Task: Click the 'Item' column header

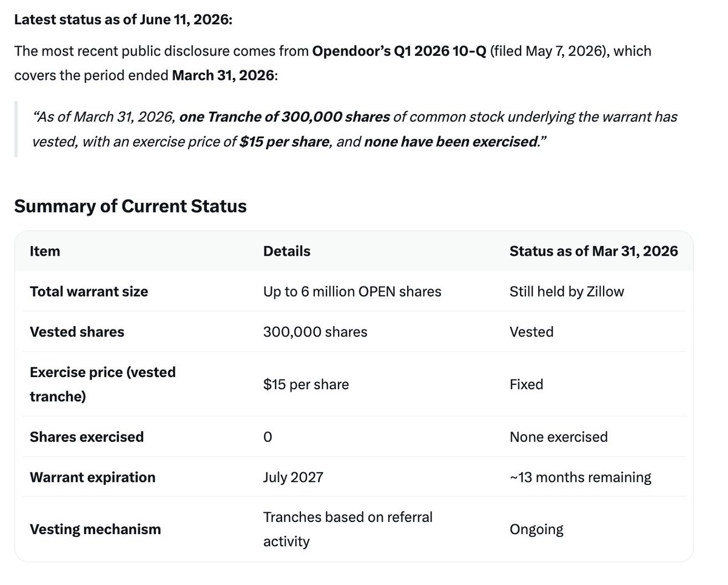Action: coord(45,251)
